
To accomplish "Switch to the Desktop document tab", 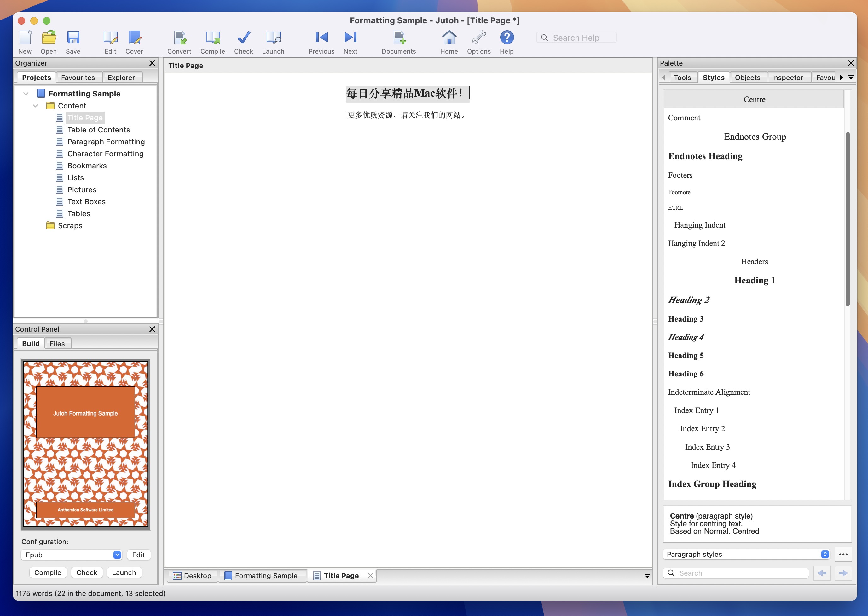I will pos(192,576).
